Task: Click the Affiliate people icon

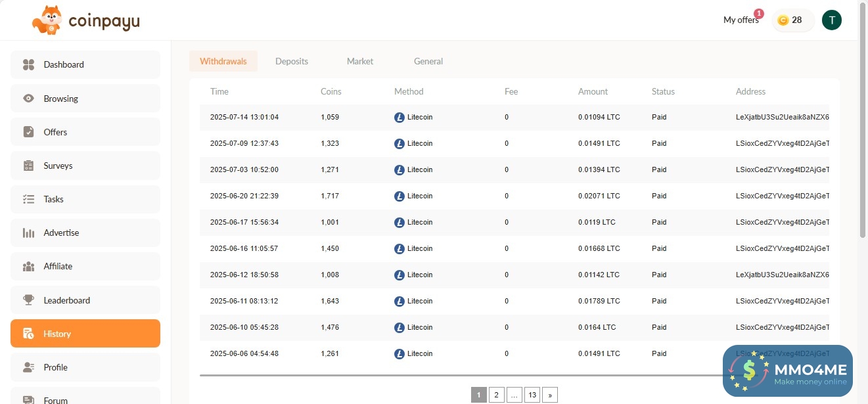Action: pyautogui.click(x=28, y=266)
